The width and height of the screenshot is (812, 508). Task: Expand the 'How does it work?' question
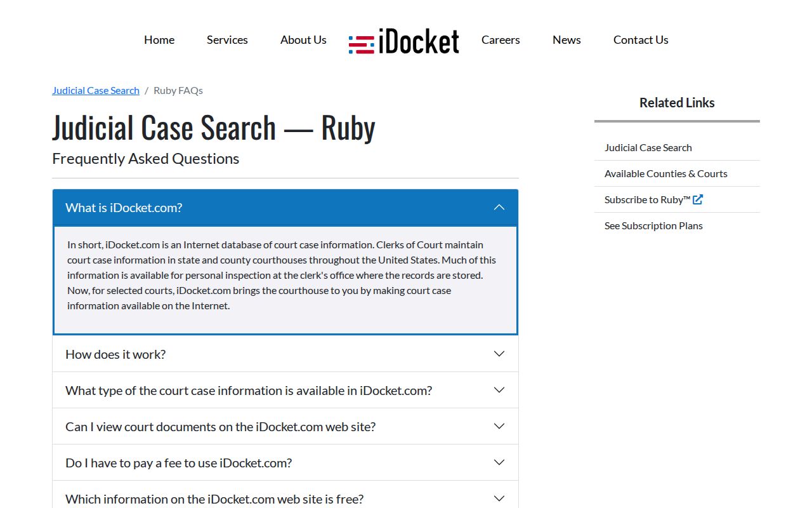pyautogui.click(x=285, y=354)
